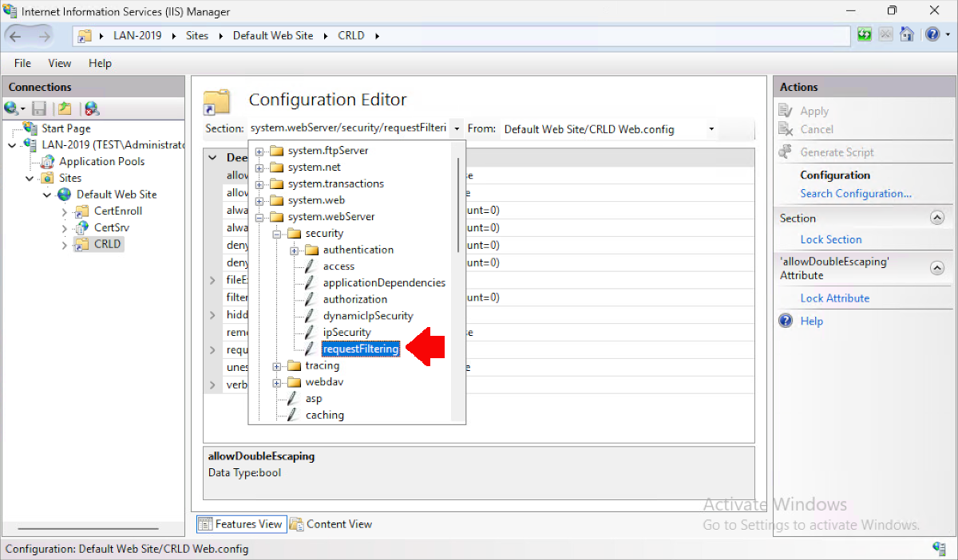The height and width of the screenshot is (560, 958).
Task: Go back with the Back navigation arrow
Action: coord(16,36)
